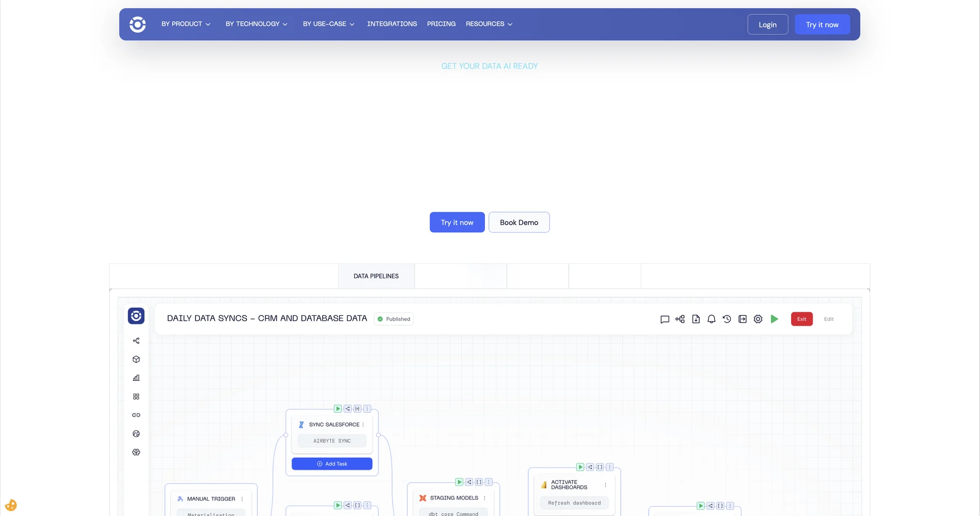Screen dimensions: 980x516
Task: Click the link connections icon in sidebar
Action: point(136,415)
